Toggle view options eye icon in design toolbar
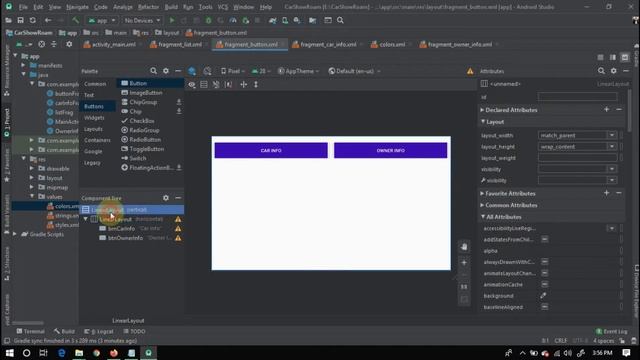The image size is (640, 360). [192, 84]
